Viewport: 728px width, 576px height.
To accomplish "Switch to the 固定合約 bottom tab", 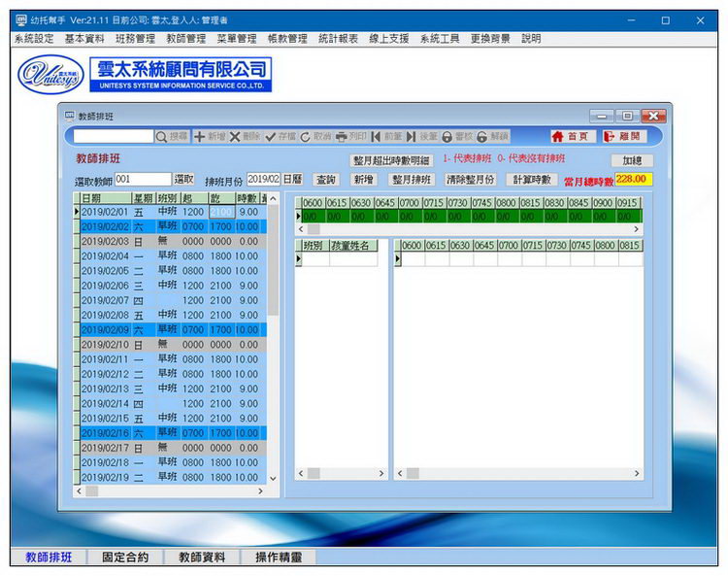I will (125, 558).
